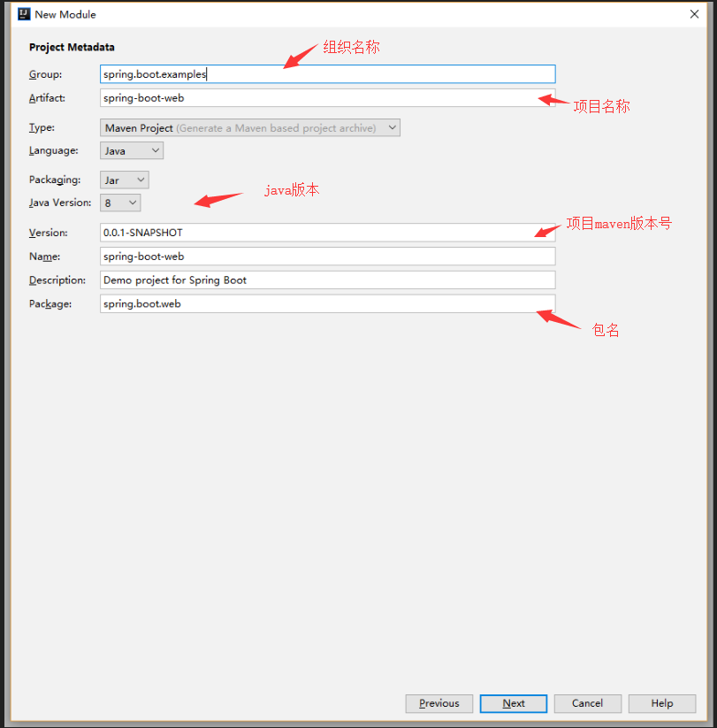Click the IntelliJ IDEA logo in title bar

pyautogui.click(x=23, y=13)
